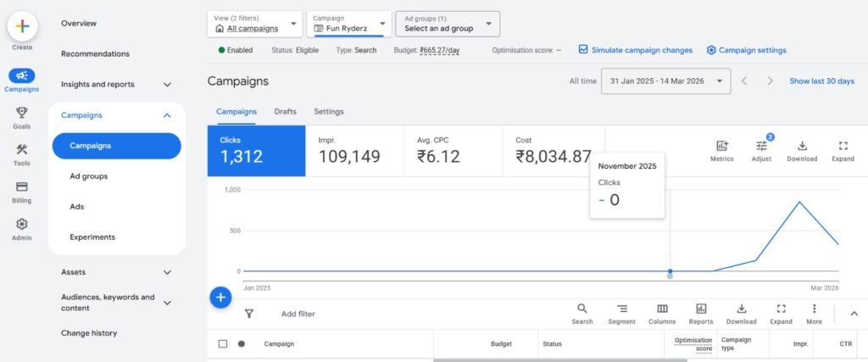Open Overview in the sidebar
This screenshot has width=868, height=362.
pos(79,23)
